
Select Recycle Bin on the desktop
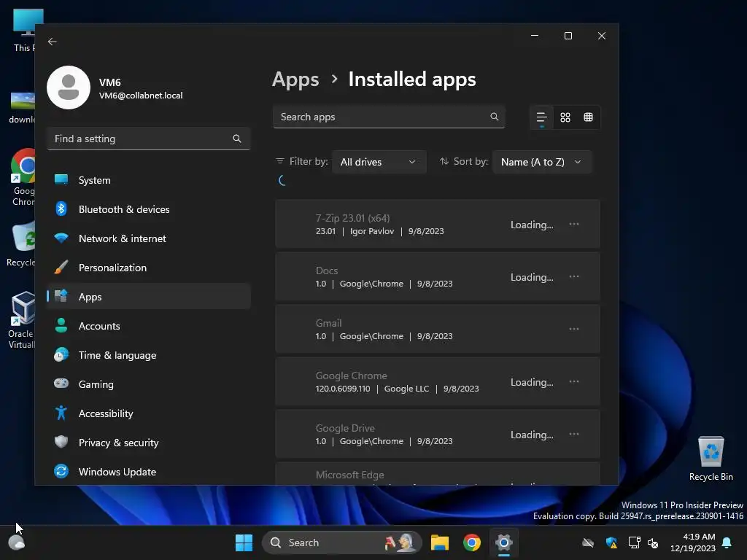711,459
